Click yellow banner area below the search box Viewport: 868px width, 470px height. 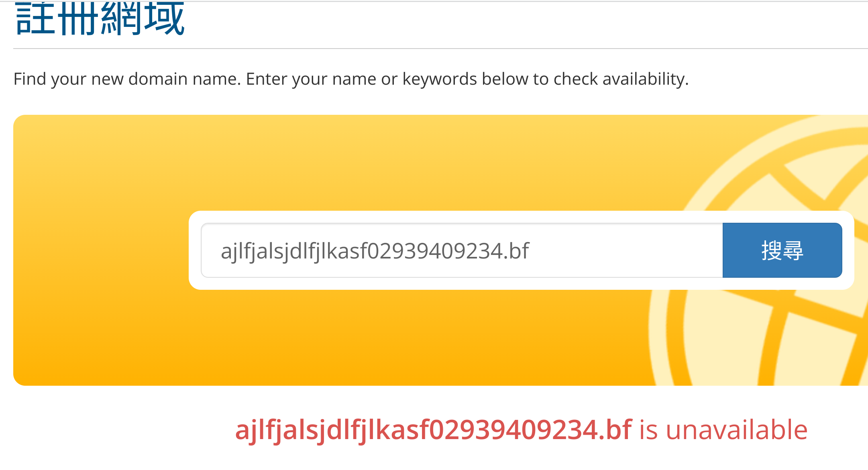[x=401, y=337]
